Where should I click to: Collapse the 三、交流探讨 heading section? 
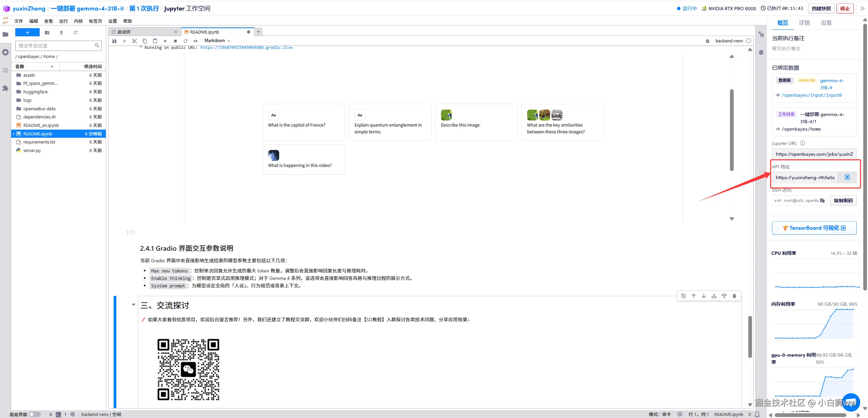tap(134, 305)
